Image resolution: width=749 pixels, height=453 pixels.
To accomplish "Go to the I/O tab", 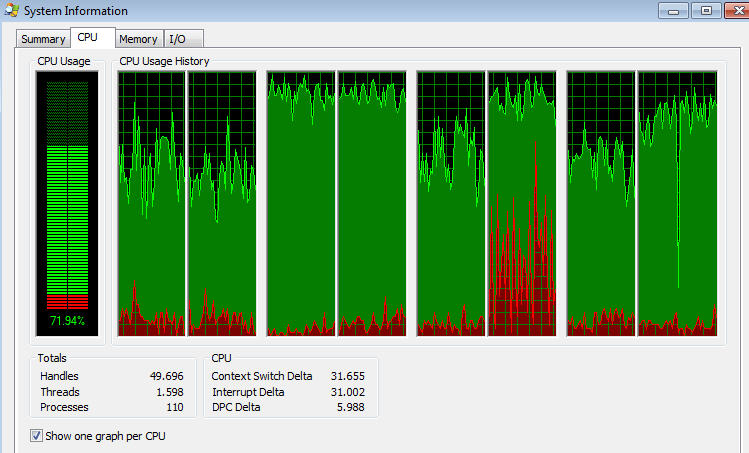I will pos(177,39).
